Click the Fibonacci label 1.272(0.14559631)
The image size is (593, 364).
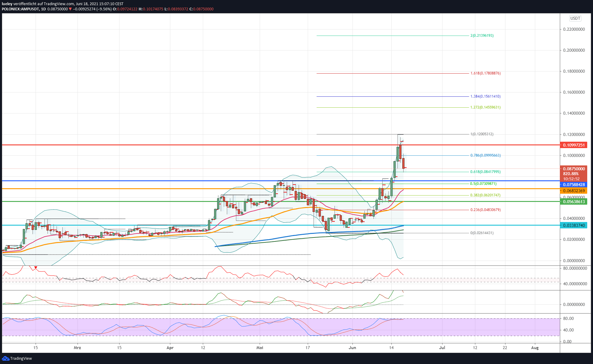485,107
